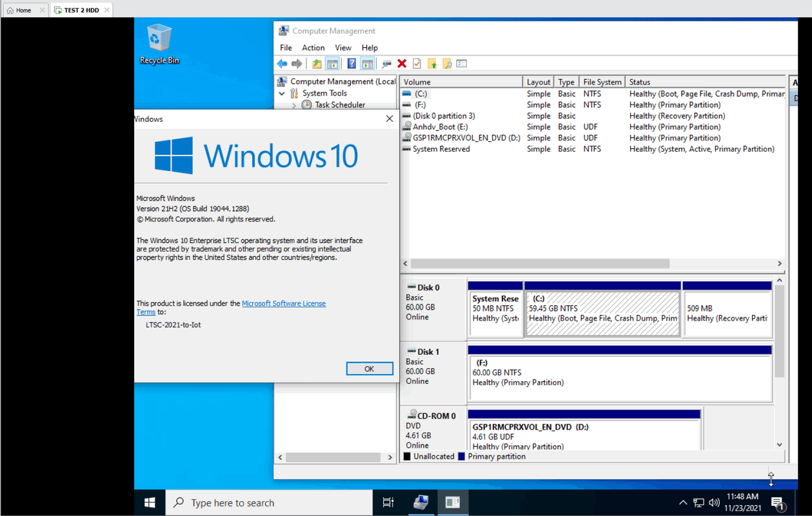Select the (C:) 59.45 GB partition block
812x516 pixels.
(602, 309)
